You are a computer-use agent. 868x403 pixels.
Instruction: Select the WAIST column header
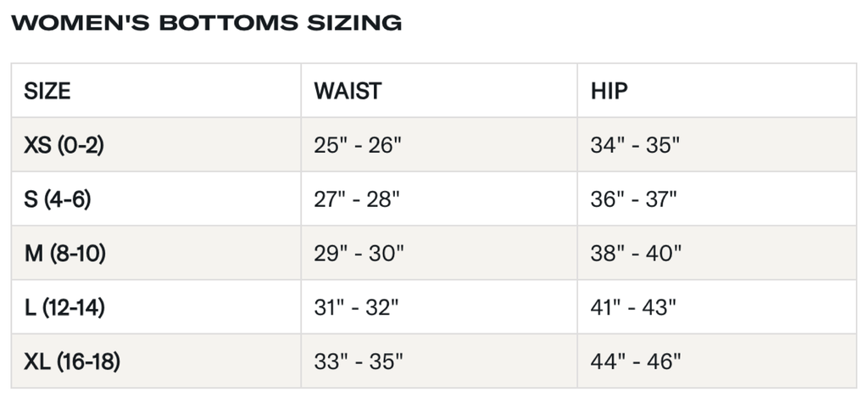click(x=348, y=91)
